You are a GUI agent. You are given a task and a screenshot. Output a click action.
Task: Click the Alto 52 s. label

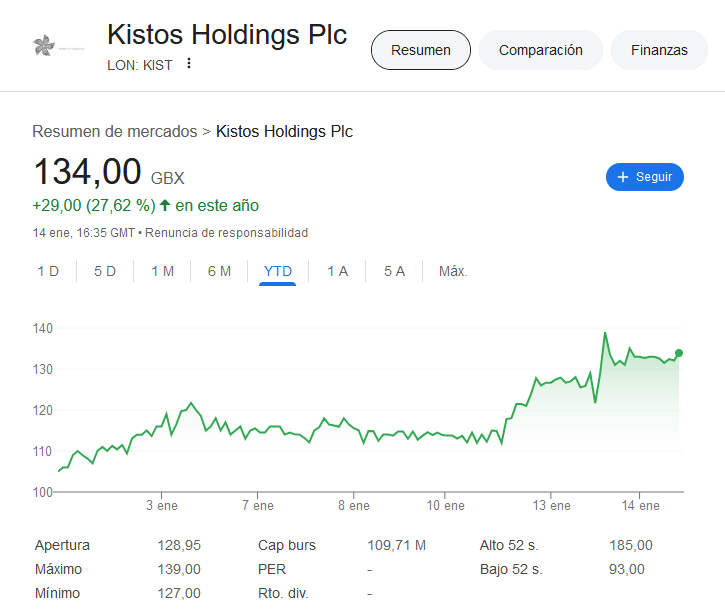[x=509, y=545]
